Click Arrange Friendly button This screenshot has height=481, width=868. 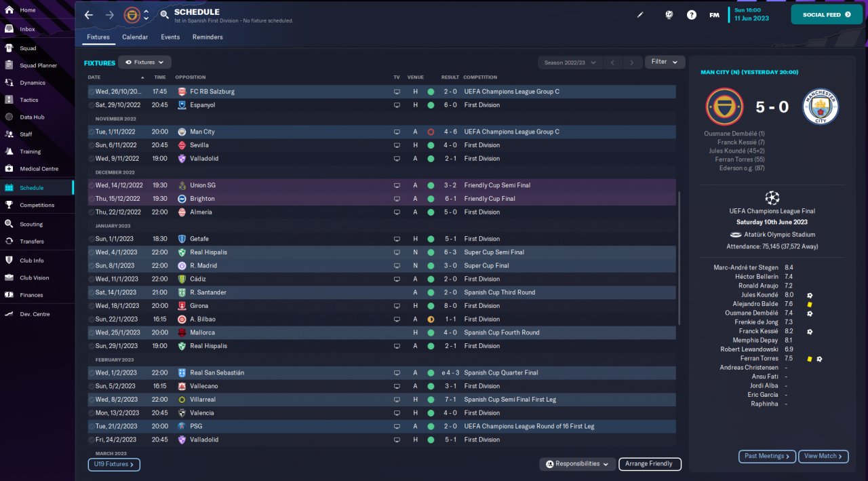(650, 464)
